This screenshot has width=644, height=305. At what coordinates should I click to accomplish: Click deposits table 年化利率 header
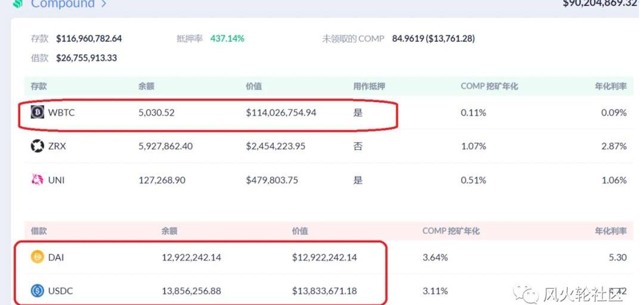click(611, 87)
